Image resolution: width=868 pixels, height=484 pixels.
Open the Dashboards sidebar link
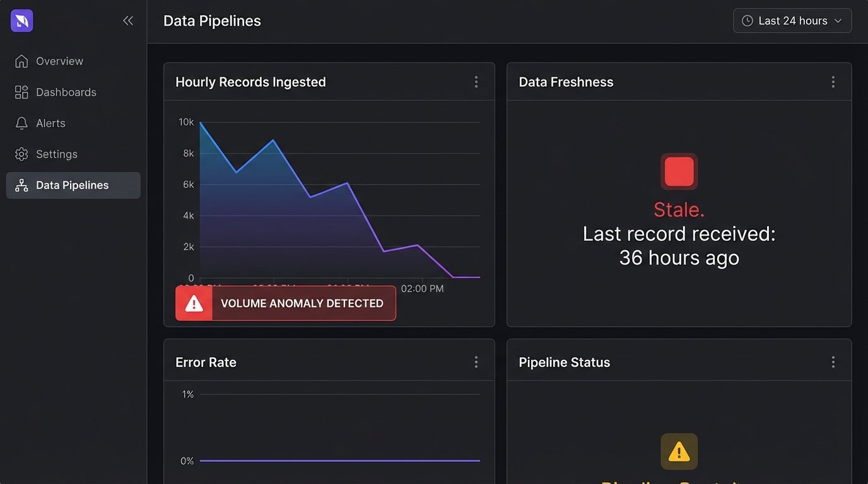[x=66, y=92]
